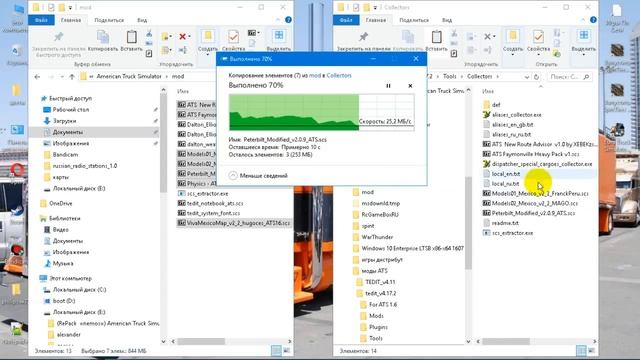
Task: Go back in mod window navigation
Action: [37, 76]
